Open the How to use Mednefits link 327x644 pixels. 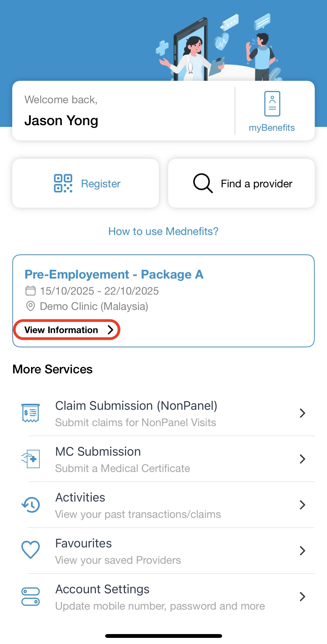point(163,231)
